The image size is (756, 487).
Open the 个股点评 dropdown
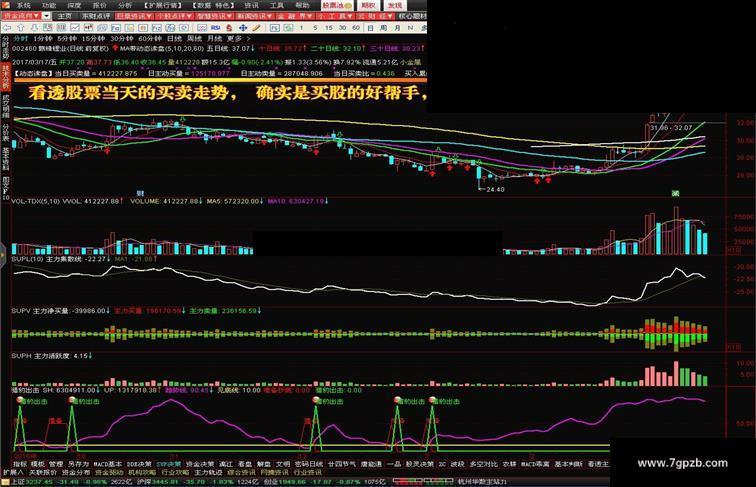click(173, 16)
